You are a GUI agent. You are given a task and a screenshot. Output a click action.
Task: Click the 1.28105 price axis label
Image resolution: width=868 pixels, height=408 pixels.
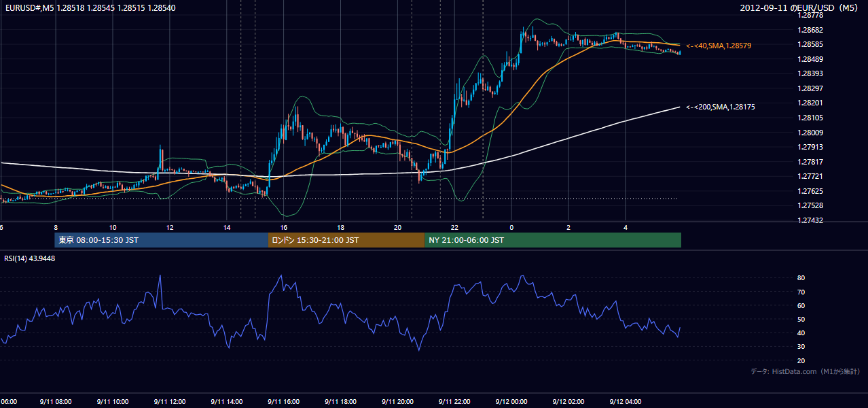pos(809,118)
